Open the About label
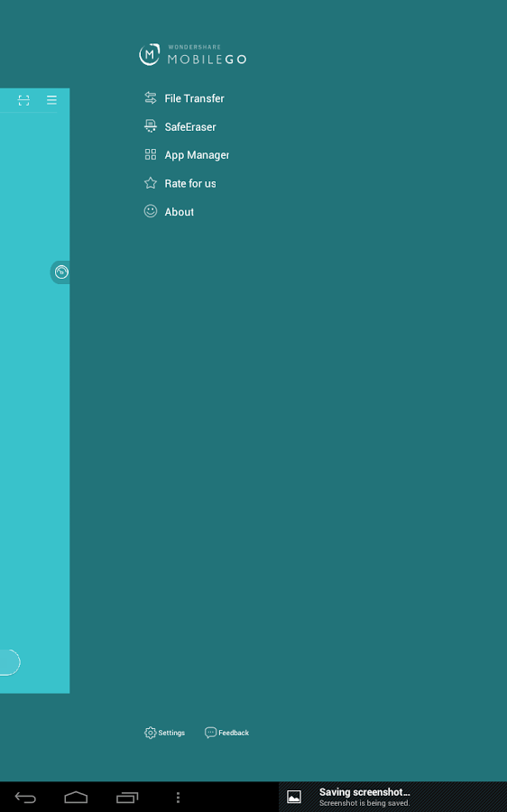Screen dimensions: 507x812 tap(180, 212)
